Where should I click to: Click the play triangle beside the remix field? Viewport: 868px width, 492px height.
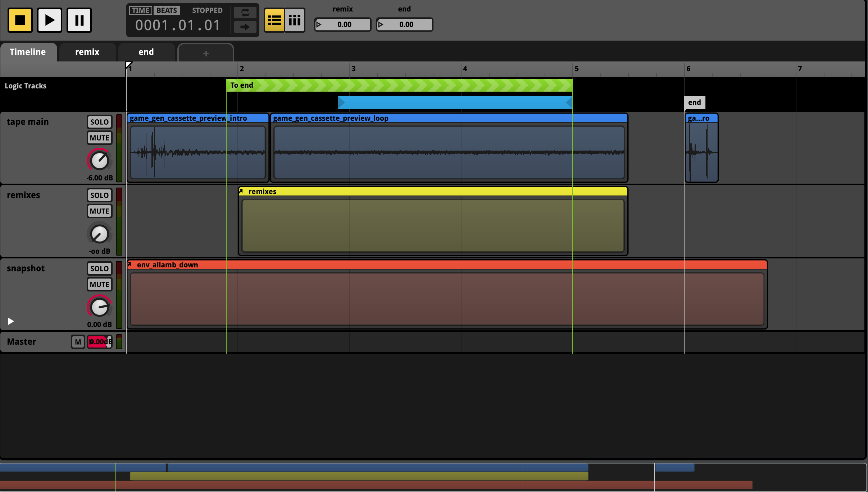tap(319, 24)
